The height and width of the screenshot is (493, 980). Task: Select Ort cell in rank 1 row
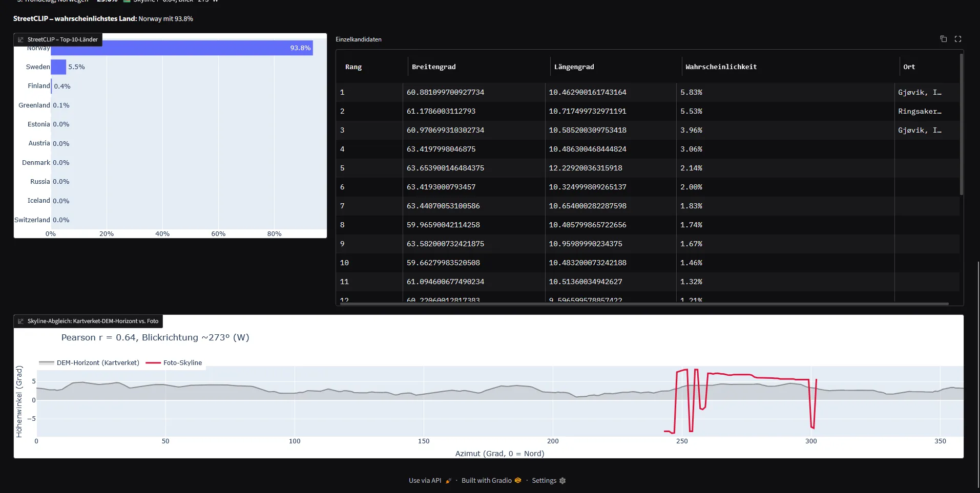click(927, 92)
